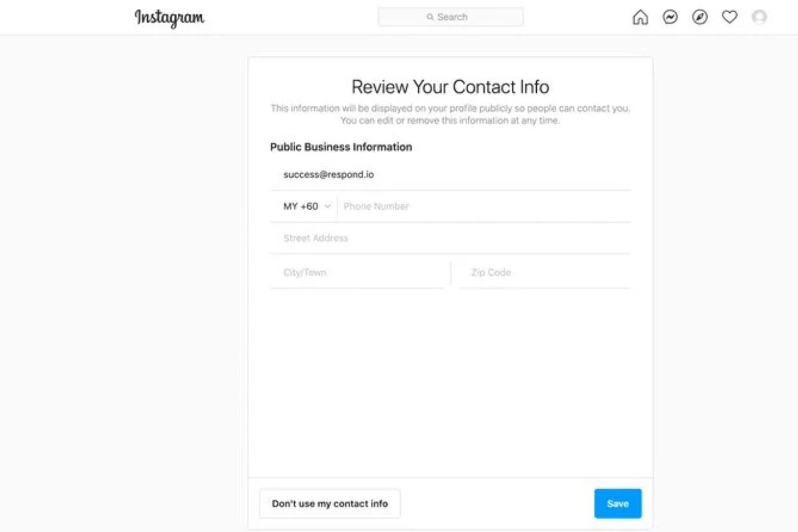Click the Zip Code field
The height and width of the screenshot is (532, 798).
pyautogui.click(x=544, y=272)
